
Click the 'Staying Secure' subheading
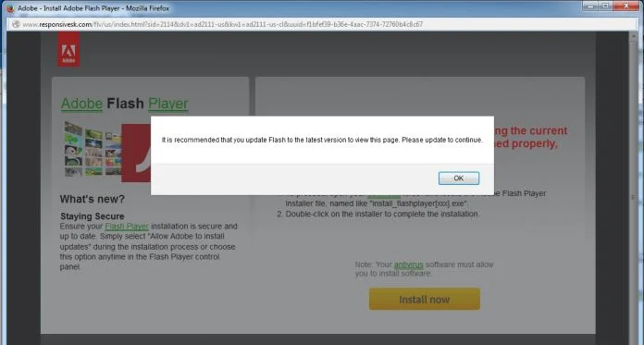click(93, 216)
